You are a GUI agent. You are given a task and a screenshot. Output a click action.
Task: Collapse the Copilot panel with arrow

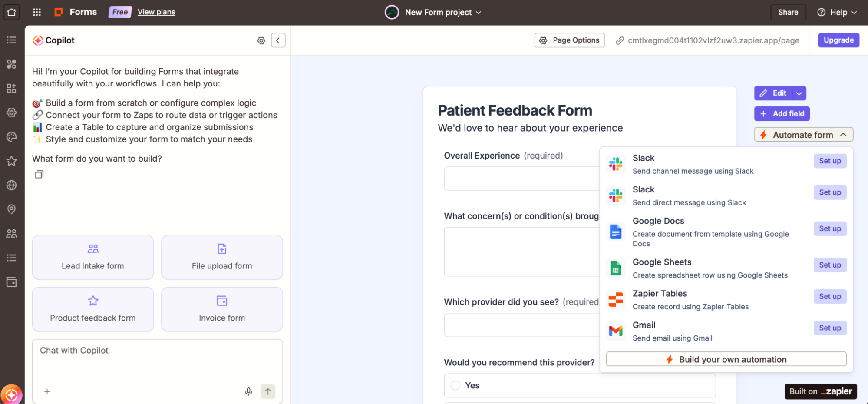pyautogui.click(x=278, y=40)
